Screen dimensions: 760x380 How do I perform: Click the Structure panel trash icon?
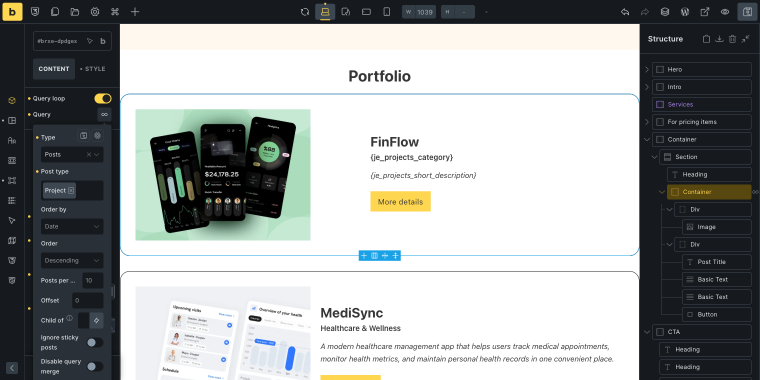732,39
